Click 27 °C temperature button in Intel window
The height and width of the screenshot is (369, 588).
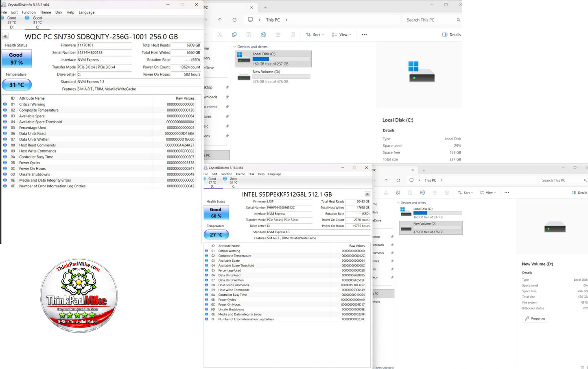coord(216,234)
